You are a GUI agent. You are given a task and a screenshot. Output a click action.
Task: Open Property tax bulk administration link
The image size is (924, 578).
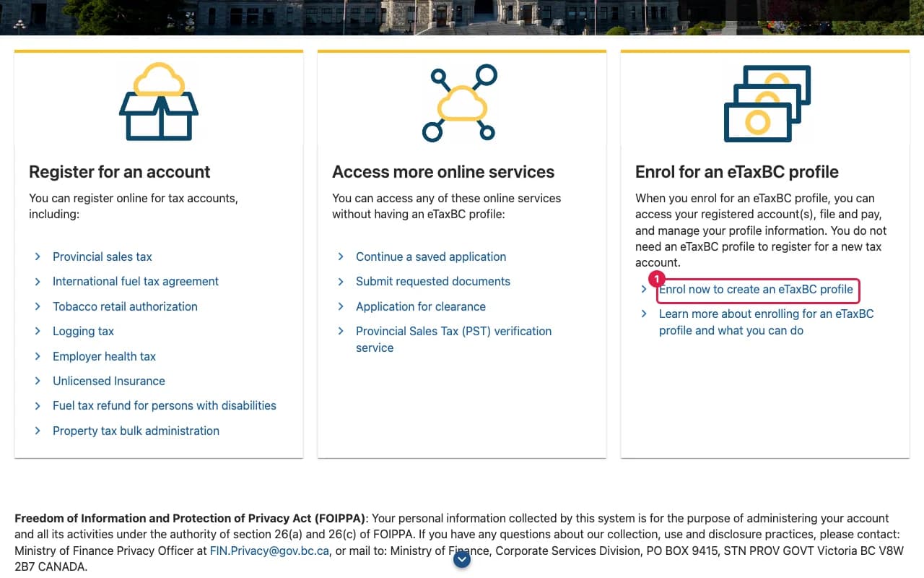tap(136, 431)
